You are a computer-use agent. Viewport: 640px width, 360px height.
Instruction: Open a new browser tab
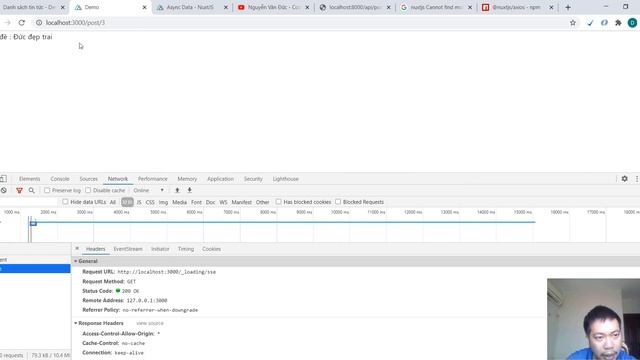[568, 7]
